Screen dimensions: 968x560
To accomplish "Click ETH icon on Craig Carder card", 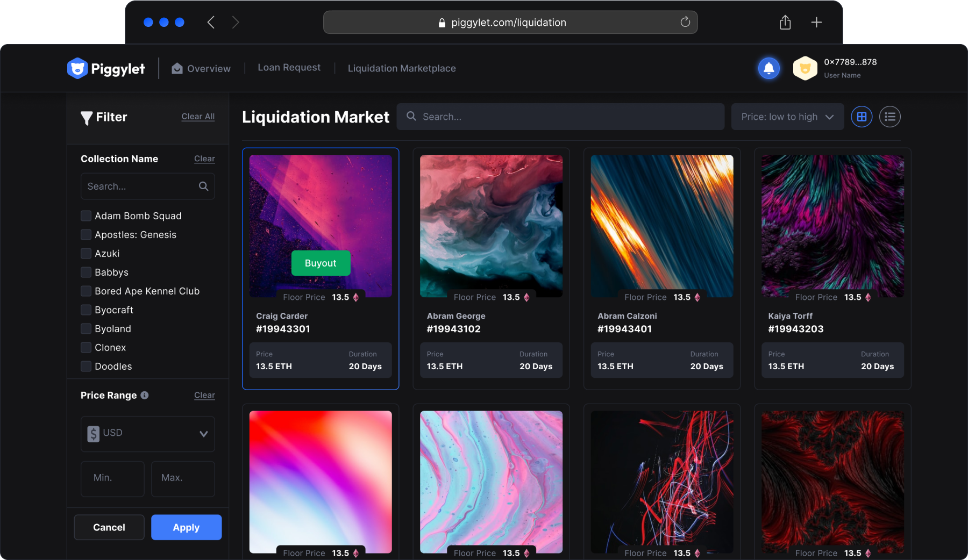I will [x=355, y=297].
